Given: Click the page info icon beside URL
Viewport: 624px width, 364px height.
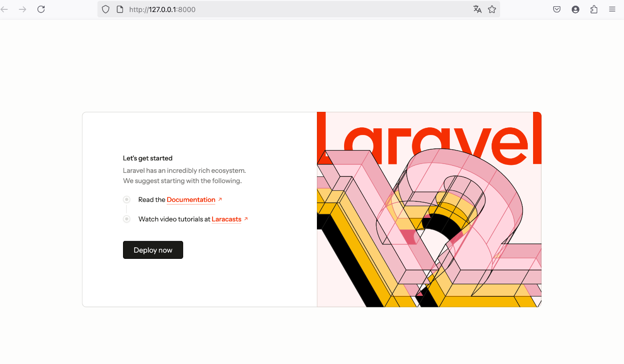Looking at the screenshot, I should [x=119, y=9].
